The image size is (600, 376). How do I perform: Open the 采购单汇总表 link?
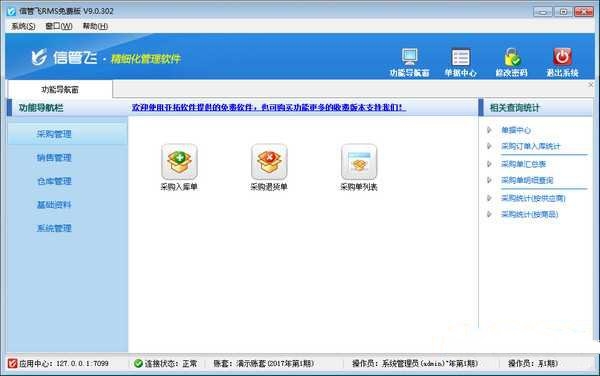523,164
